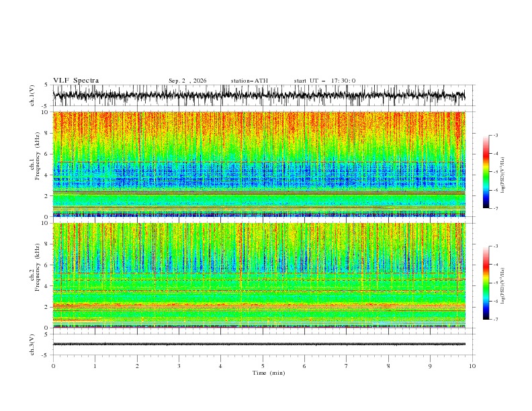Click the Time (min) axis label

tap(269, 373)
